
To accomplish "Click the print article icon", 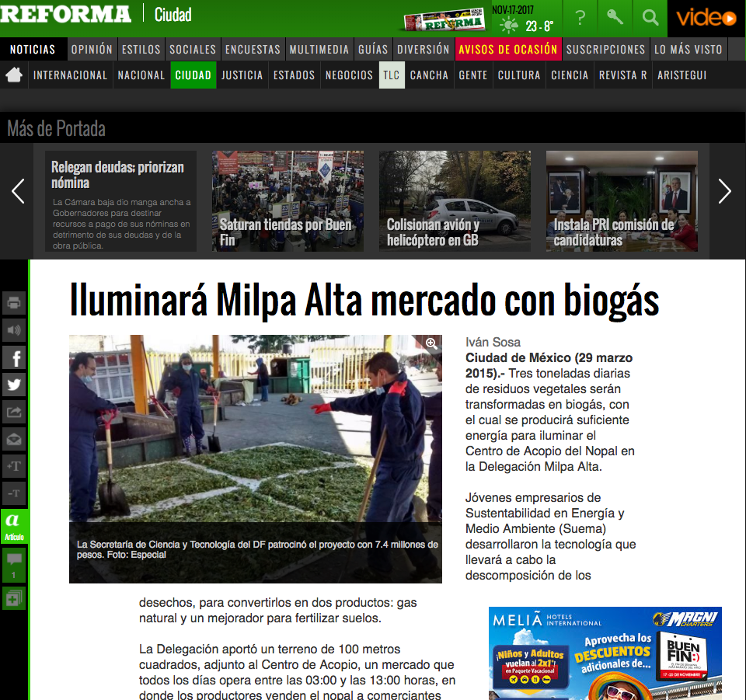I will [14, 303].
